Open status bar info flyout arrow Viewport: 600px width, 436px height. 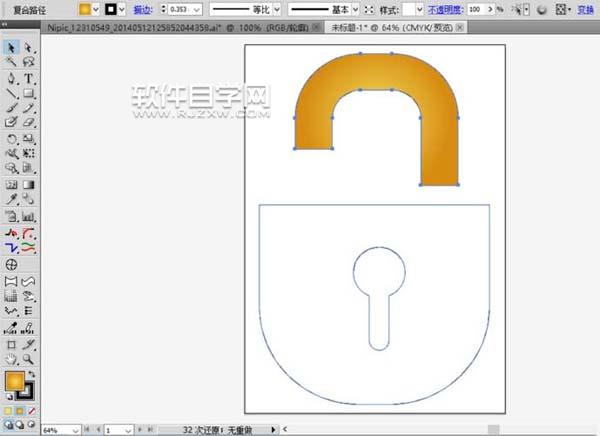pyautogui.click(x=273, y=430)
